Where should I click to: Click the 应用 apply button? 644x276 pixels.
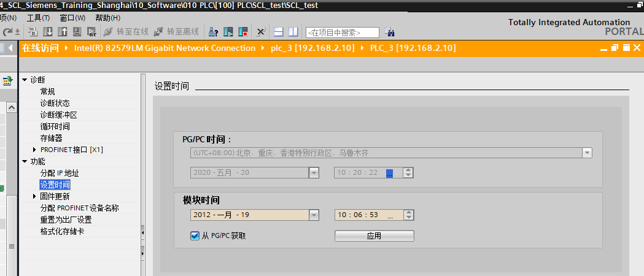click(x=374, y=236)
